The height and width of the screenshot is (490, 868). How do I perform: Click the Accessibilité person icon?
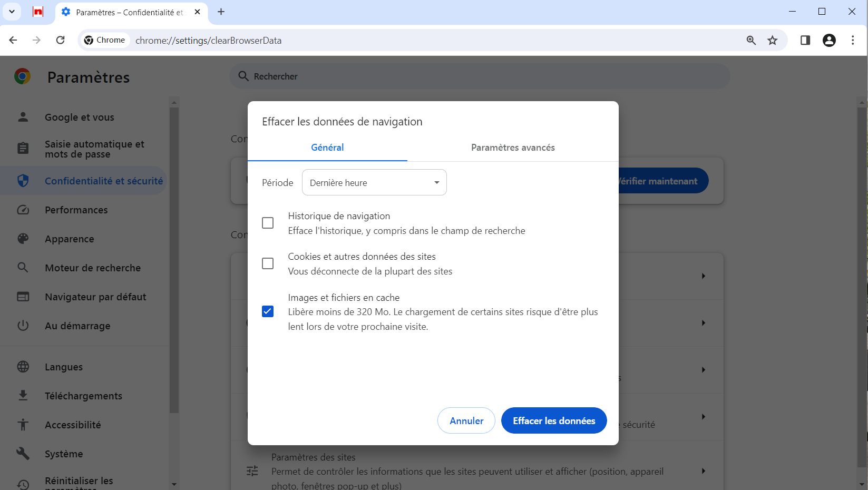pyautogui.click(x=23, y=425)
